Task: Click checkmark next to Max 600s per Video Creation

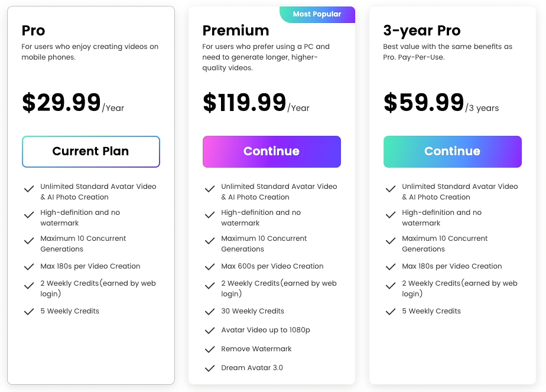Action: coord(209,267)
